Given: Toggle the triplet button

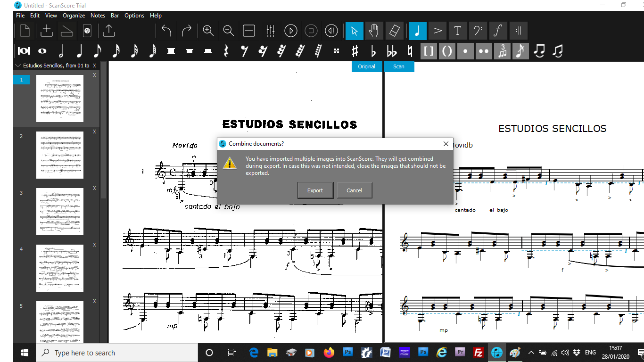Looking at the screenshot, I should coord(502,51).
